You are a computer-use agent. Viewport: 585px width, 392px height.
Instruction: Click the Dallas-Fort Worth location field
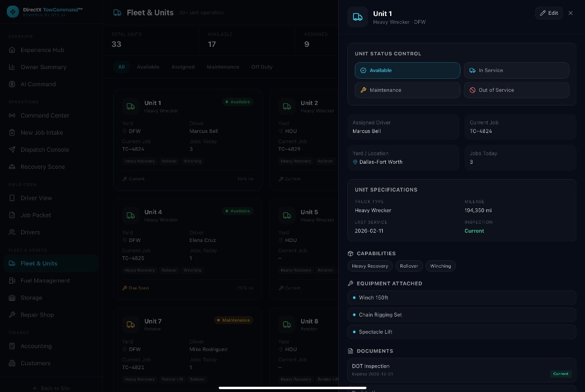click(x=403, y=158)
